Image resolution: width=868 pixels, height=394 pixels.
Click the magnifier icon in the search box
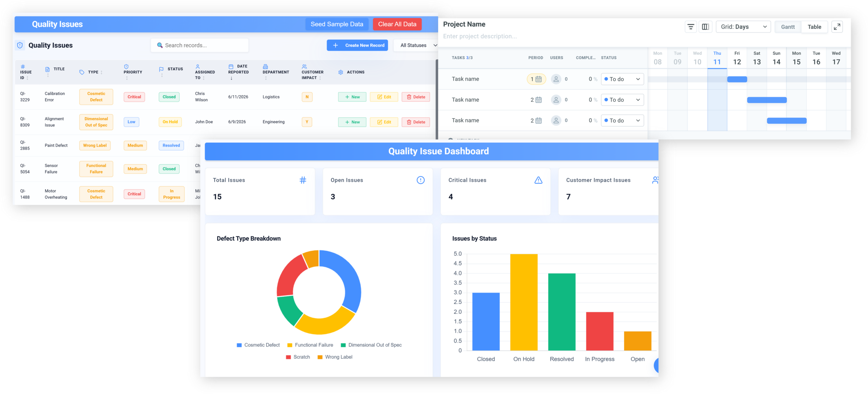point(160,45)
